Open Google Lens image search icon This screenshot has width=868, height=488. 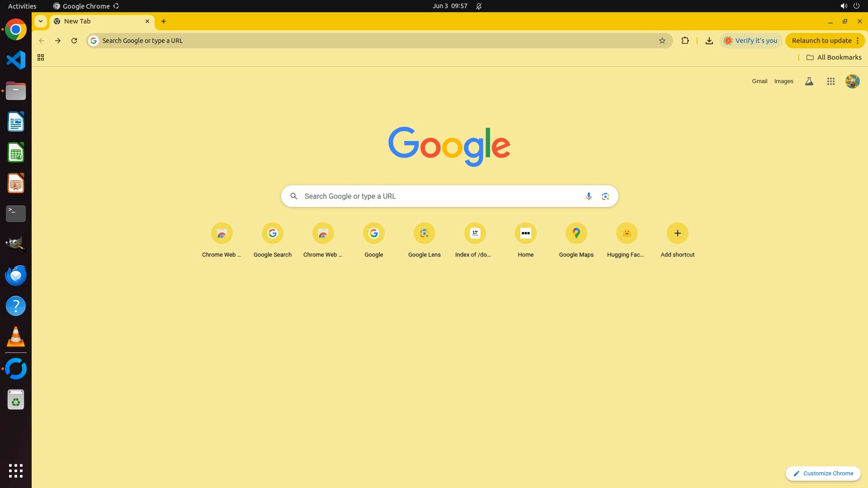coord(605,196)
